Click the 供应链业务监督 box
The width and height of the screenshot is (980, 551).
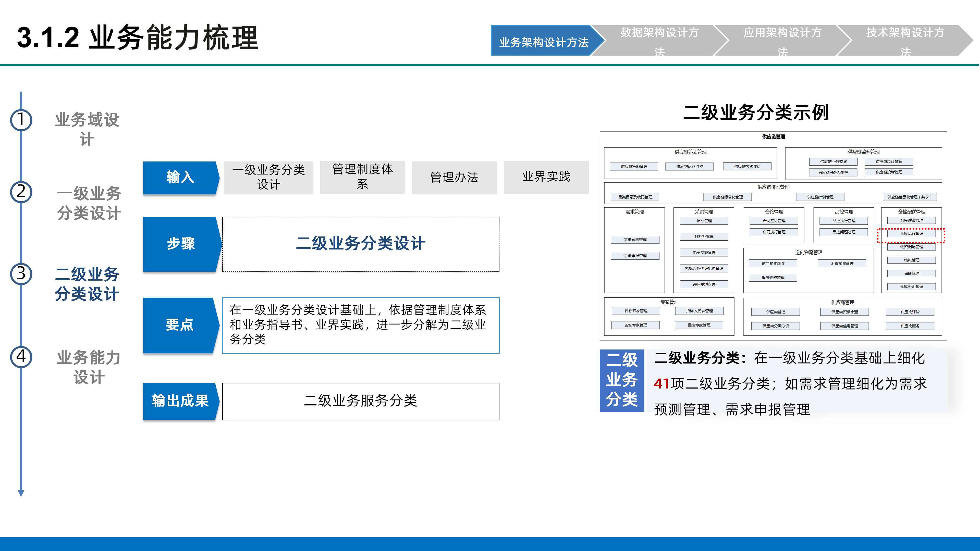(833, 162)
